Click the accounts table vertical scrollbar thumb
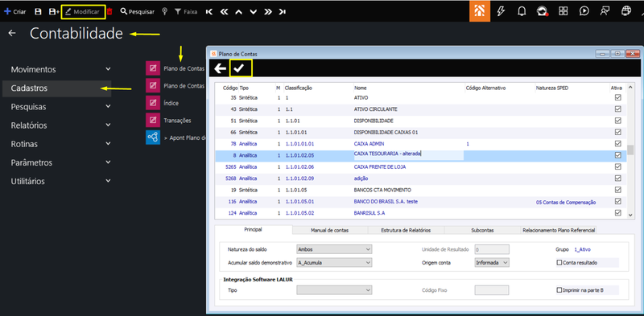Screen dimensions: 644x316 click(630, 150)
